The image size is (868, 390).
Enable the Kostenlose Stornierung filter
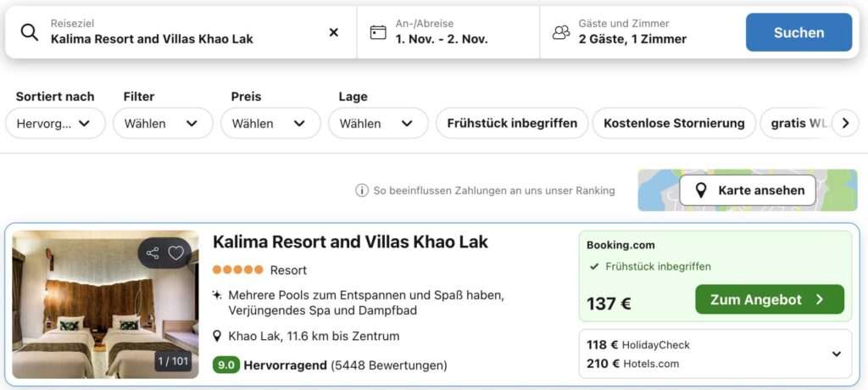[674, 123]
